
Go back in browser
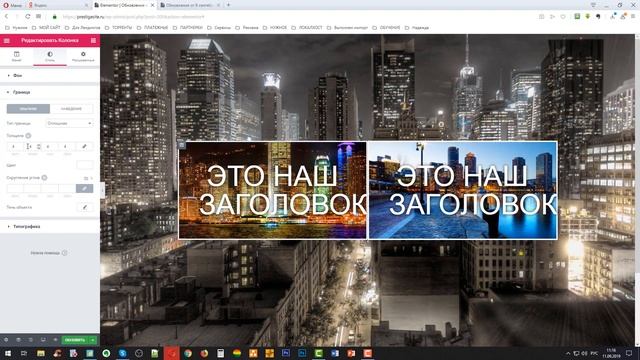pyautogui.click(x=7, y=17)
